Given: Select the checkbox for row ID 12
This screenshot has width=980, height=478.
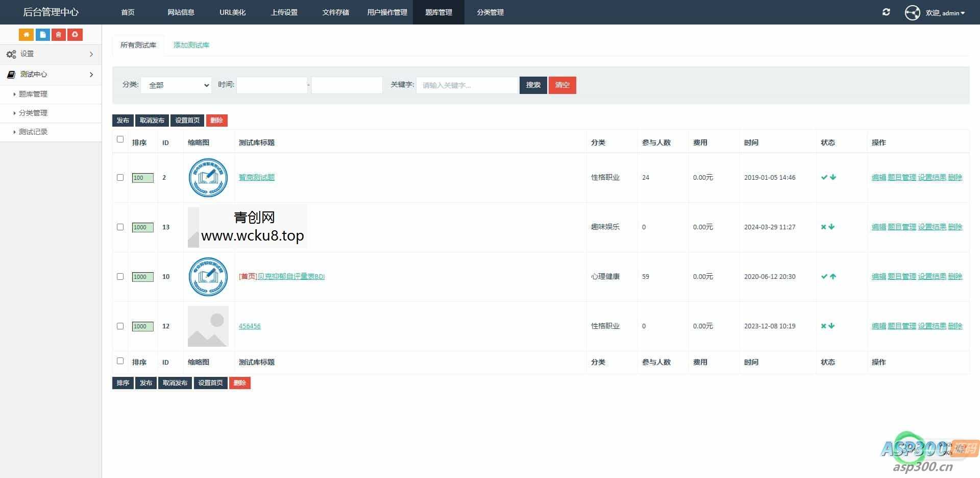Looking at the screenshot, I should [120, 326].
